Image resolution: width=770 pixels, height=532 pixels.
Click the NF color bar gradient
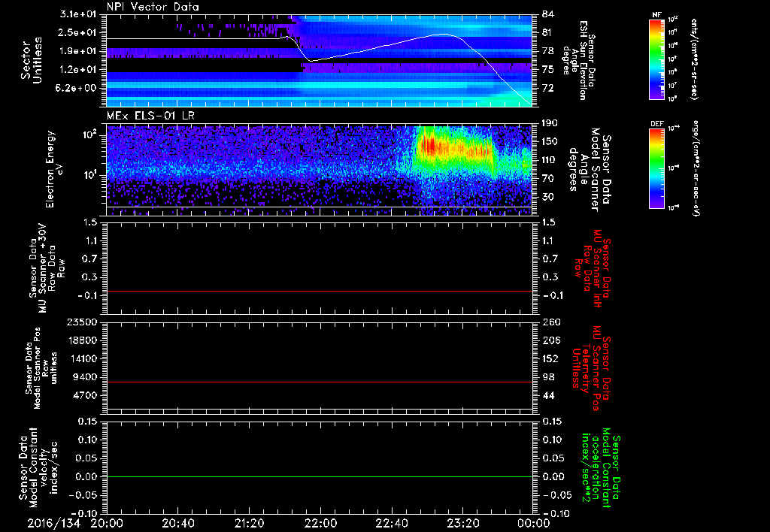(x=656, y=59)
